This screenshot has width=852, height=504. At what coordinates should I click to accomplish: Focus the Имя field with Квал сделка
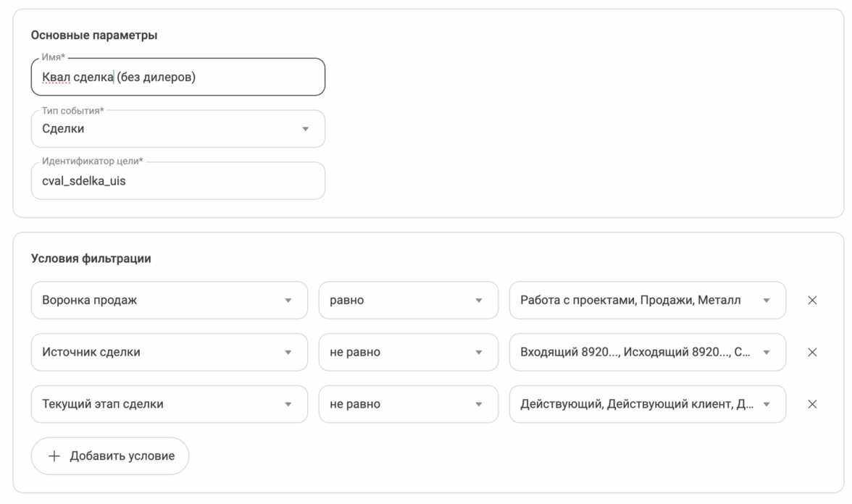[x=177, y=77]
